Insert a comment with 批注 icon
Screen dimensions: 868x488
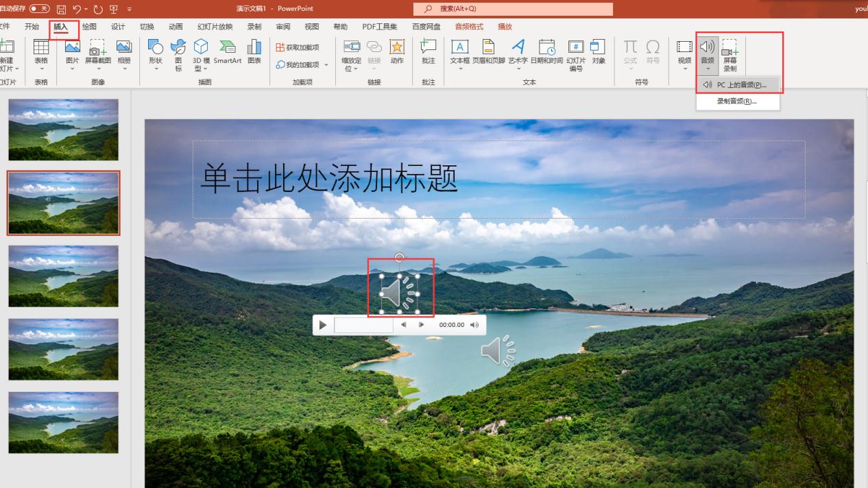click(429, 52)
